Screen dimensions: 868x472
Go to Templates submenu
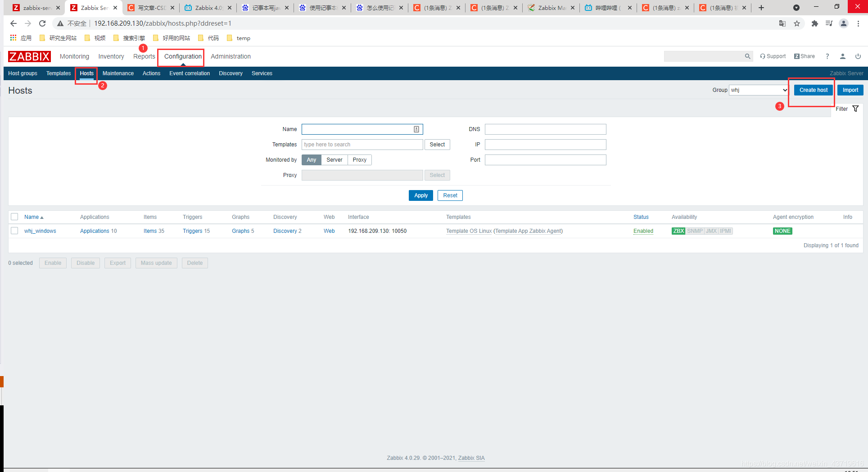click(x=59, y=73)
